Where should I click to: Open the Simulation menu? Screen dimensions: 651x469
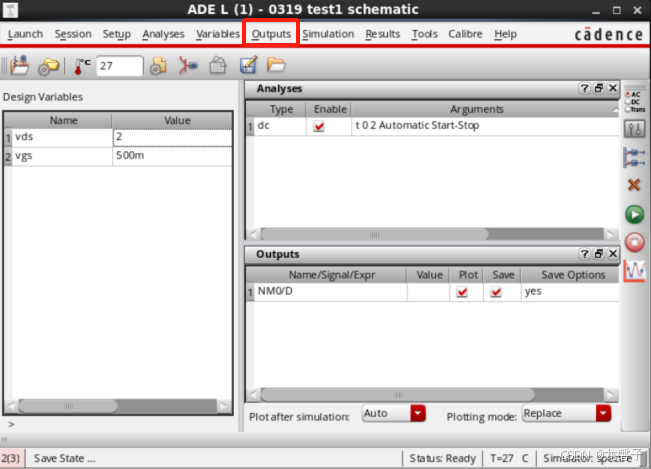[x=328, y=34]
